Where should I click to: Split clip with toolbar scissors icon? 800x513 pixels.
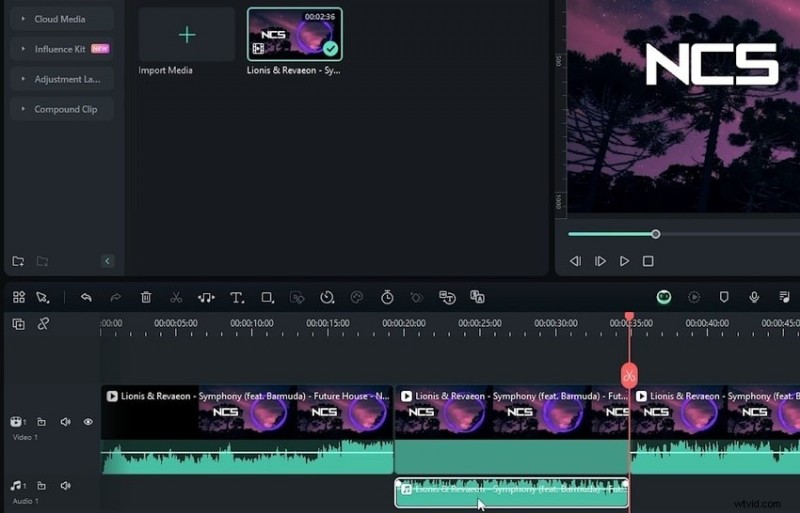pyautogui.click(x=176, y=297)
